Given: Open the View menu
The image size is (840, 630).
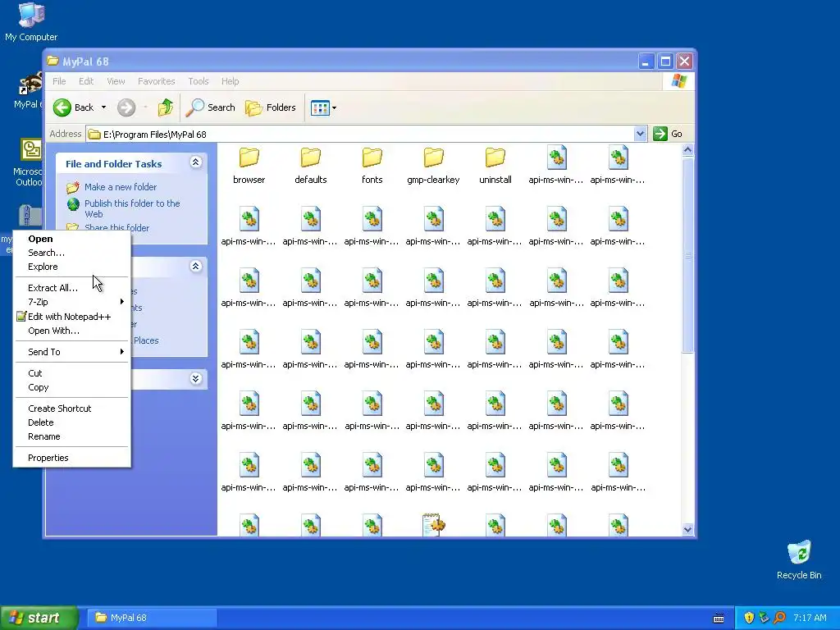Looking at the screenshot, I should (x=116, y=81).
